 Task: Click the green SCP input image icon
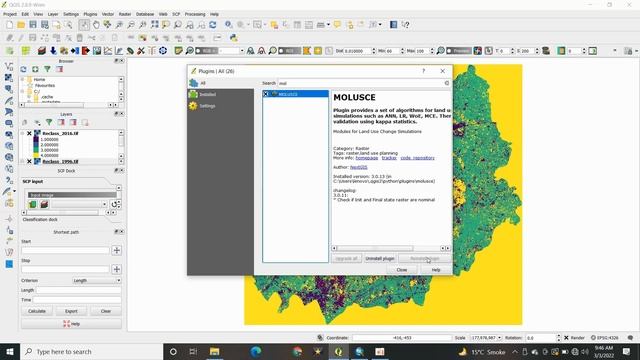(x=33, y=204)
